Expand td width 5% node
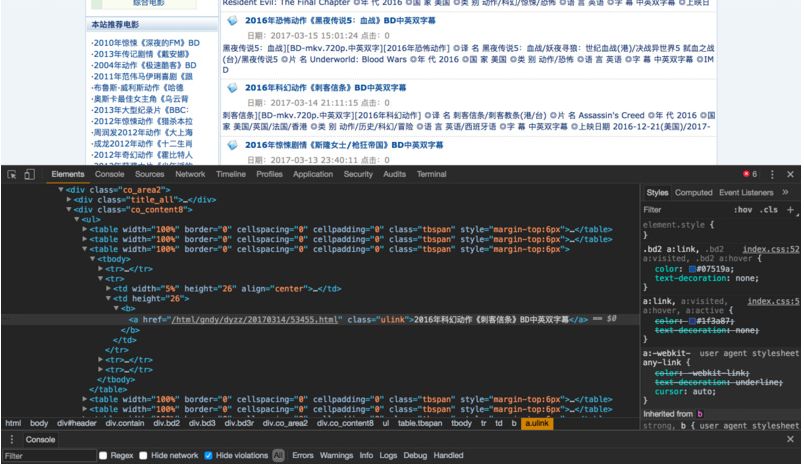The height and width of the screenshot is (464, 804). [109, 289]
